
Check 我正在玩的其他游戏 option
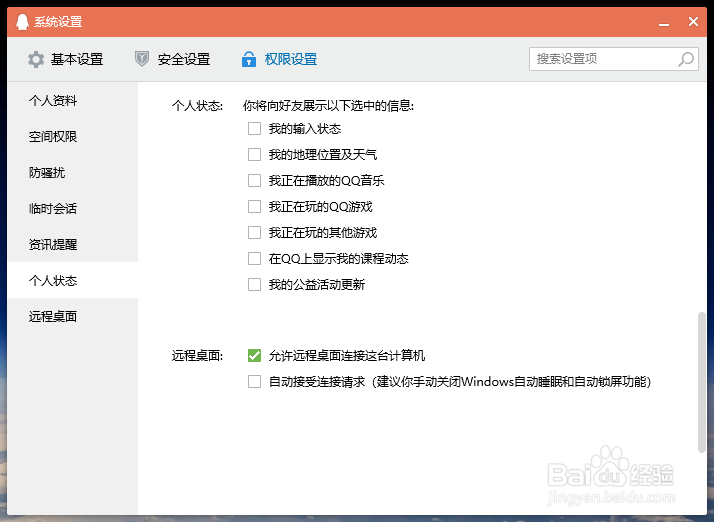[255, 232]
